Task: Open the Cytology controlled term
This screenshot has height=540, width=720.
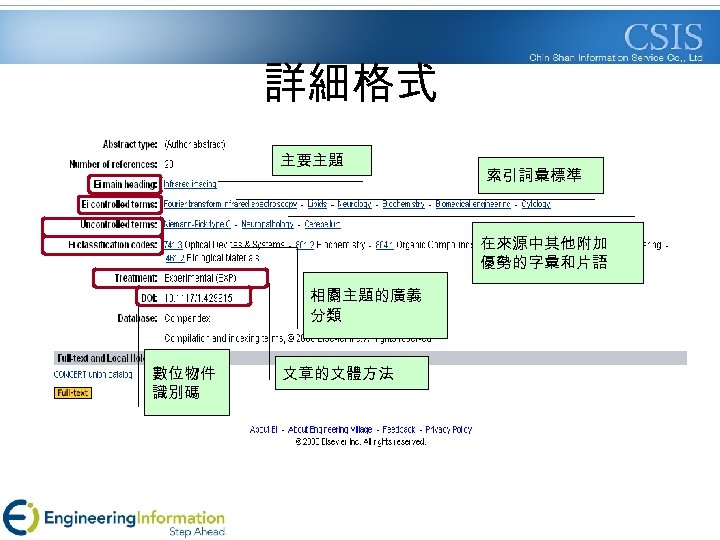Action: pyautogui.click(x=536, y=204)
